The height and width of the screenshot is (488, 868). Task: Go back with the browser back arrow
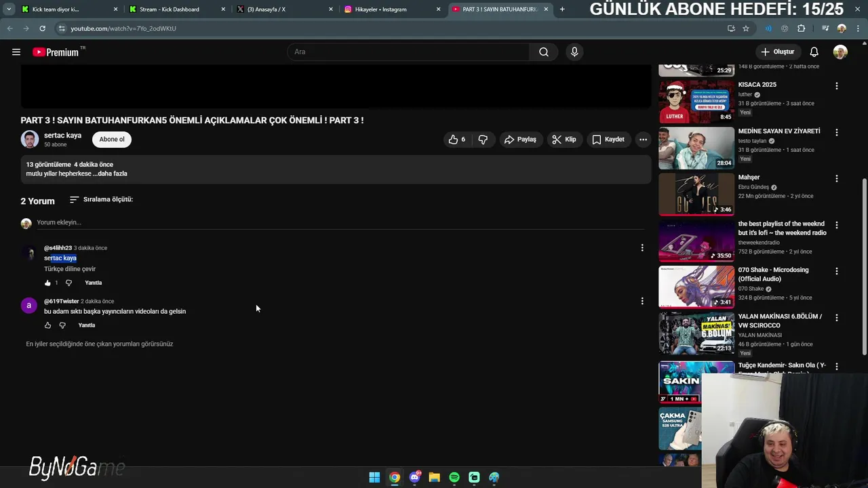(9, 28)
